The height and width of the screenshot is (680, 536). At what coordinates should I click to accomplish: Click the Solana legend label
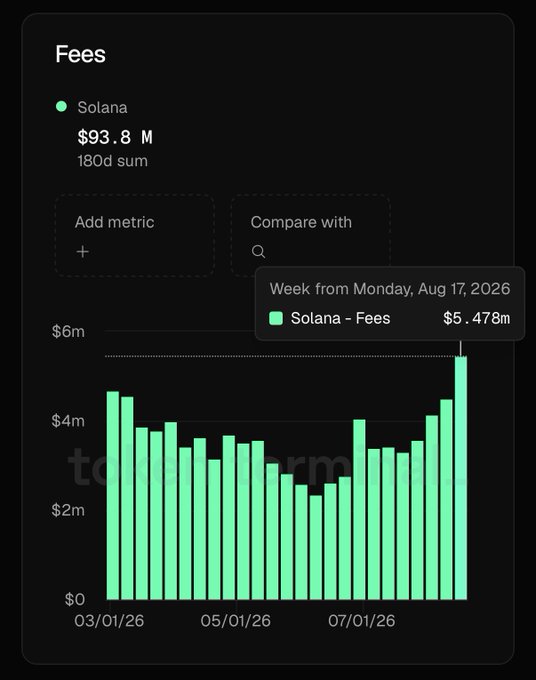coord(102,108)
